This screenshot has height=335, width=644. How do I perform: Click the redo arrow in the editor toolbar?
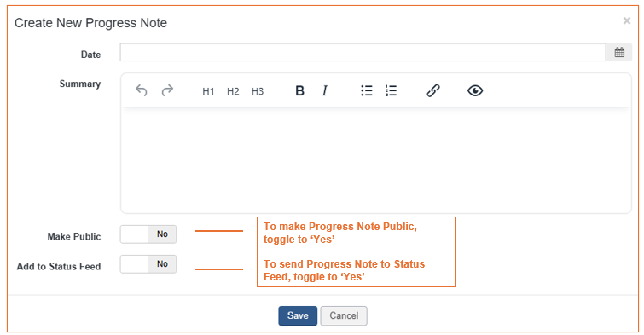(167, 90)
